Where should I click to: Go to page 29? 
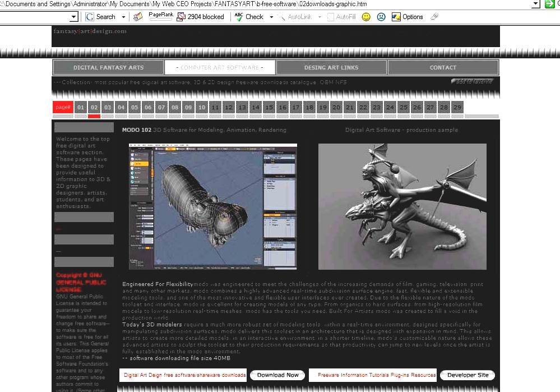(x=457, y=107)
